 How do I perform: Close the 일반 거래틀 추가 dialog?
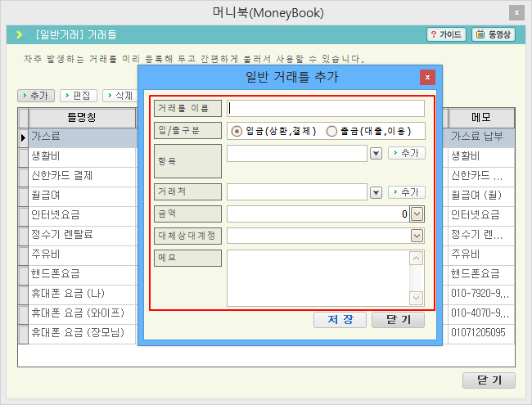(426, 78)
